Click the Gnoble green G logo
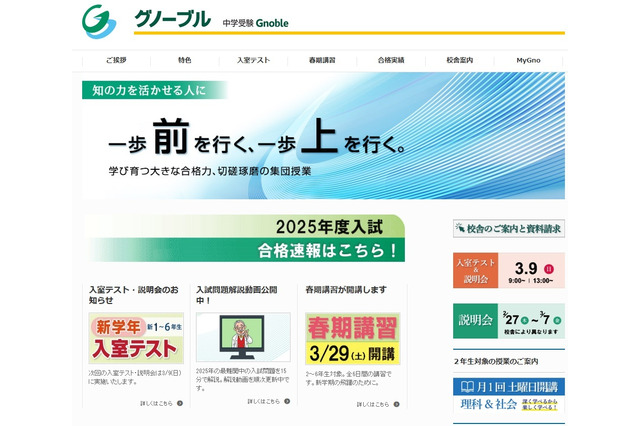 coord(99,21)
